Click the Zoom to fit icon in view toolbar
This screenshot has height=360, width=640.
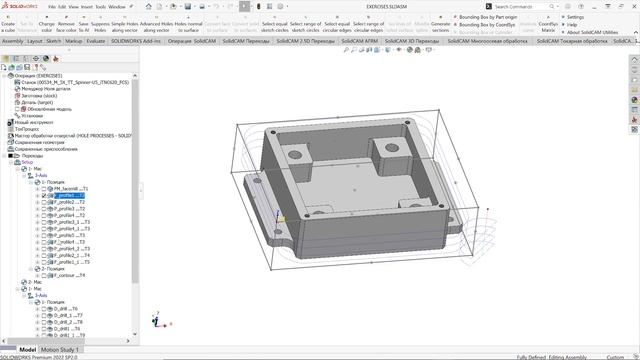pos(346,50)
